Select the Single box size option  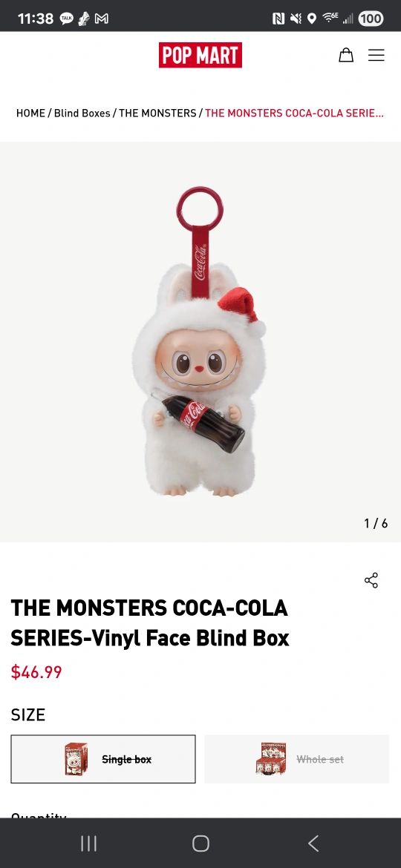pyautogui.click(x=103, y=759)
